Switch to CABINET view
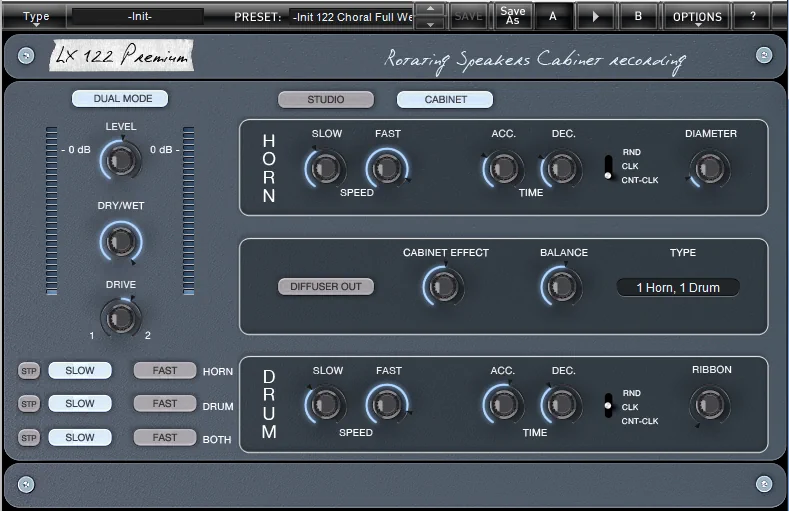The width and height of the screenshot is (789, 511). click(445, 100)
